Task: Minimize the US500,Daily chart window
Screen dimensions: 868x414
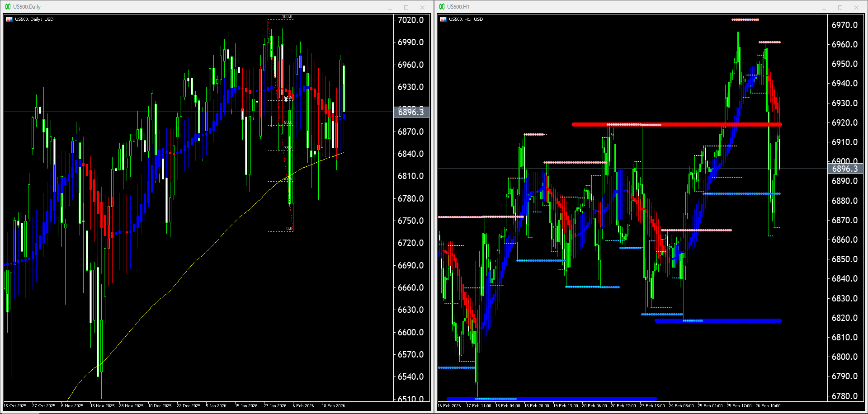Action: click(x=390, y=7)
